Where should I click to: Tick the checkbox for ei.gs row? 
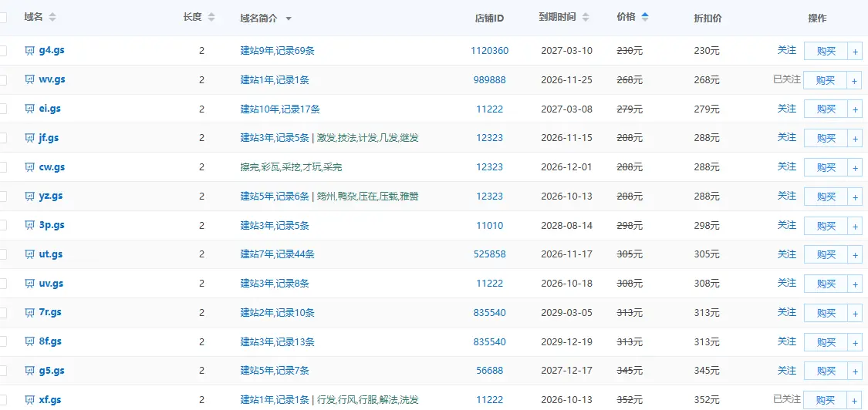(x=2, y=109)
